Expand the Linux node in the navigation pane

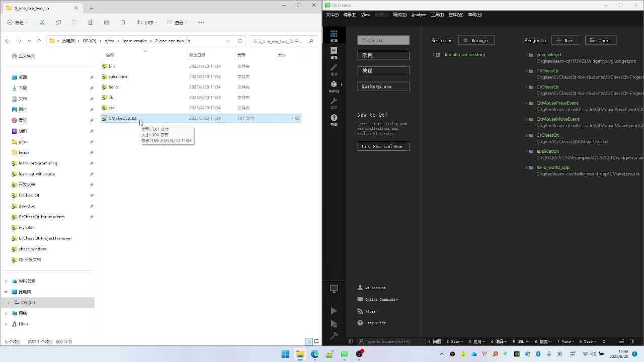[5, 324]
